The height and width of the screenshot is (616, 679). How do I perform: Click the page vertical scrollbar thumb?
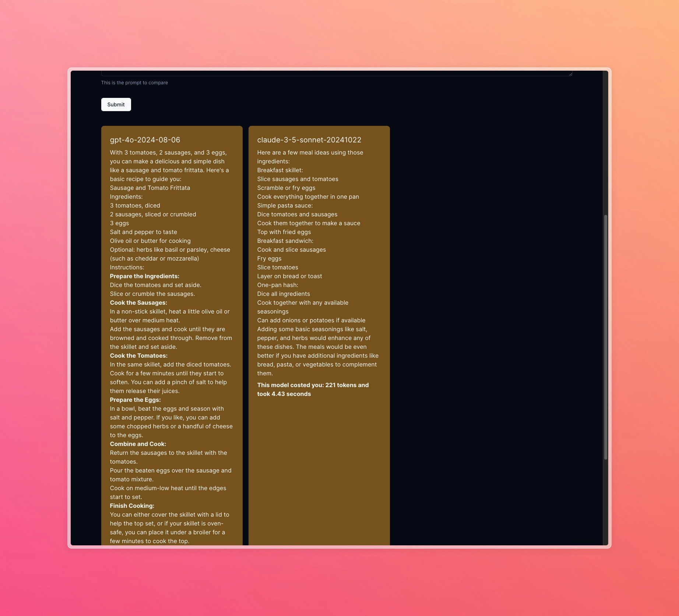[x=606, y=337]
